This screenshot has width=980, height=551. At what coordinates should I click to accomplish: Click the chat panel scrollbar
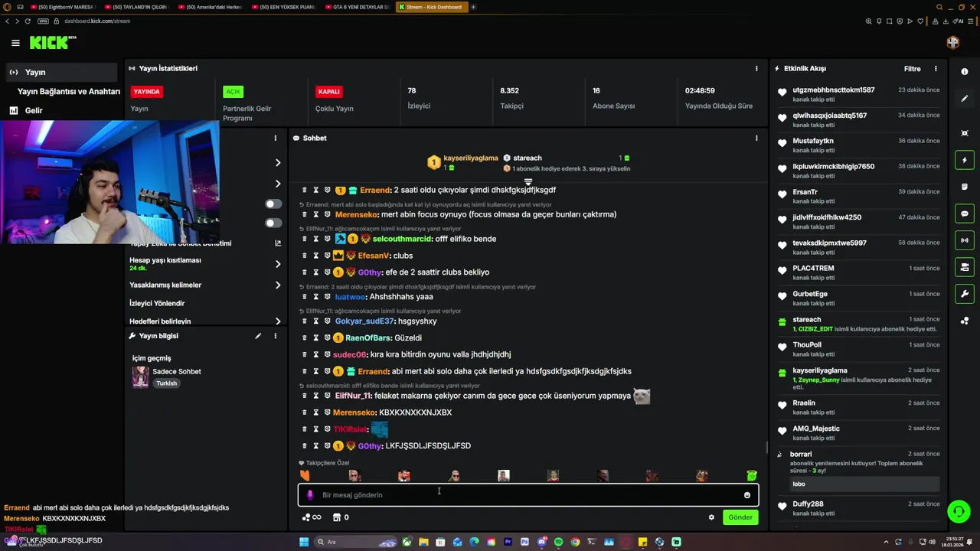(766, 448)
